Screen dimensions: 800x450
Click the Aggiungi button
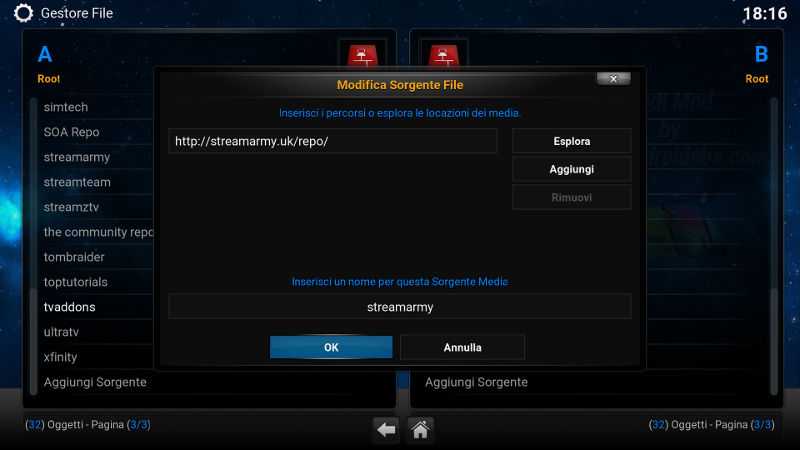pyautogui.click(x=571, y=169)
